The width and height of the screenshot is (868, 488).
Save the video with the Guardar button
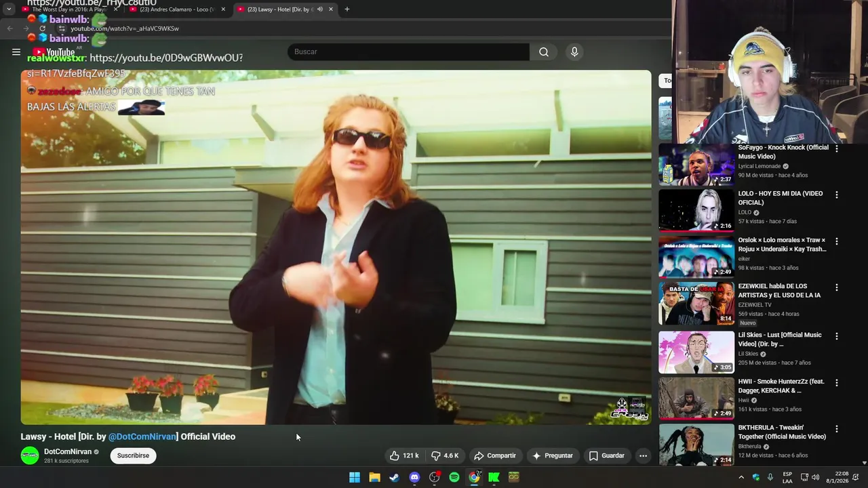607,455
